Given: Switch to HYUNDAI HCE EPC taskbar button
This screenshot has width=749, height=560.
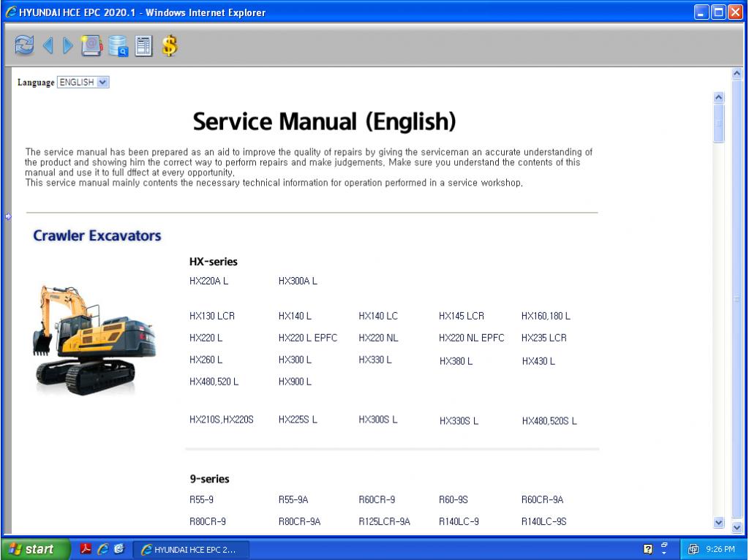Looking at the screenshot, I should [x=191, y=550].
